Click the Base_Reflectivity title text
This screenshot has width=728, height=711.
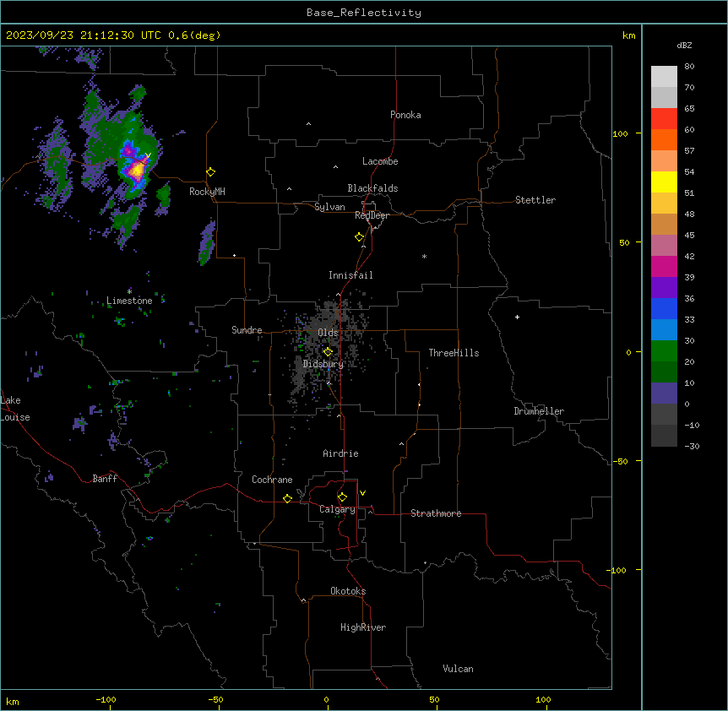[x=364, y=13]
